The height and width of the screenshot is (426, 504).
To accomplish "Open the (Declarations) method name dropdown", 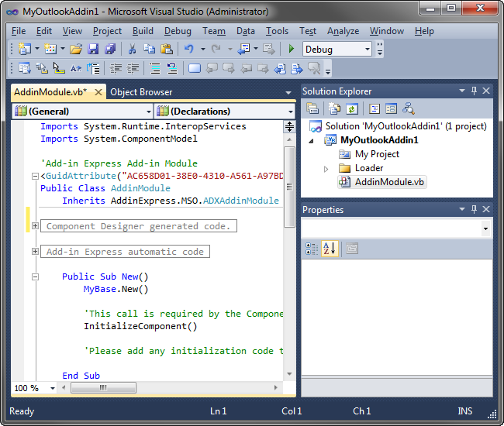I will pos(291,112).
